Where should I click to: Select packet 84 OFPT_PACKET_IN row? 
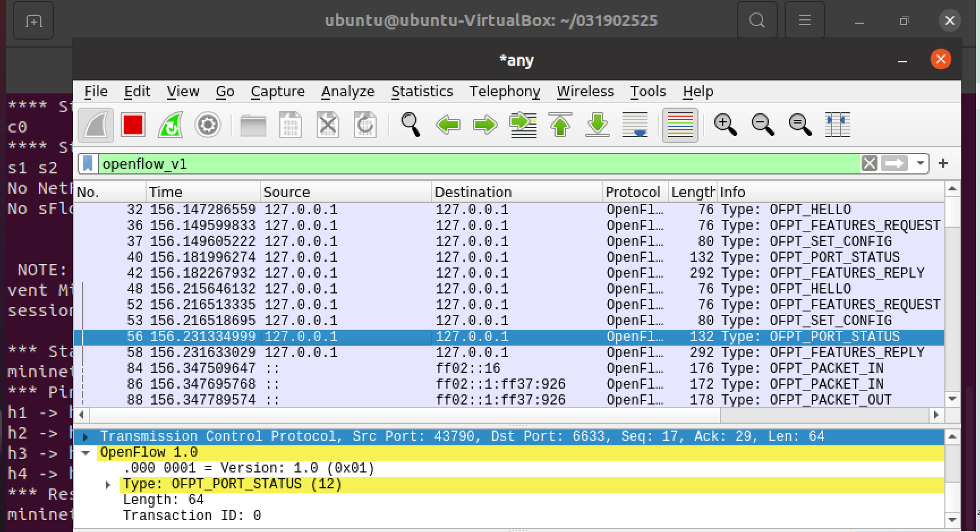point(509,368)
